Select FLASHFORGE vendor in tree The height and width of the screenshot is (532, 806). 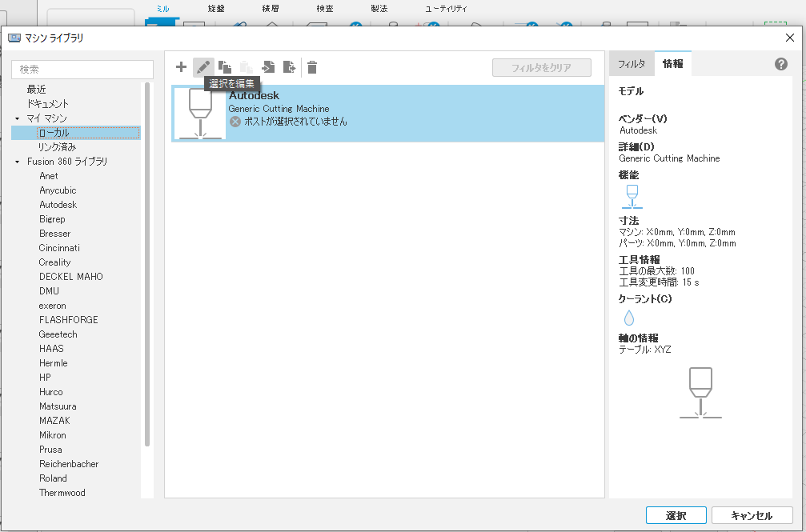[x=68, y=320]
